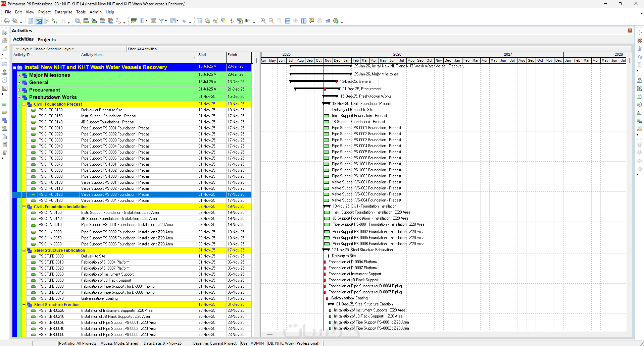Click the Cut scissors icon on right sidebar
The width and height of the screenshot is (644, 346).
640,49
